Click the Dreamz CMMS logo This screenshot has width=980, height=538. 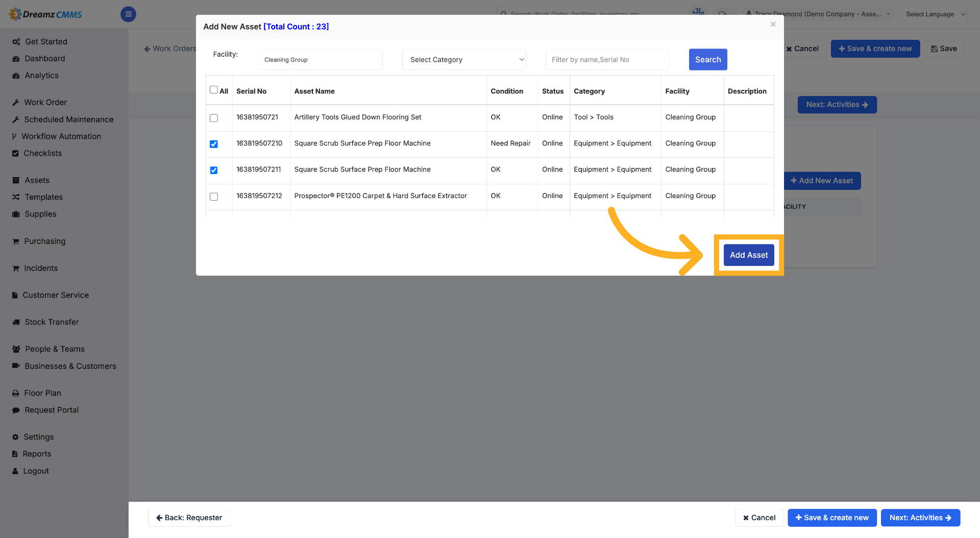45,14
